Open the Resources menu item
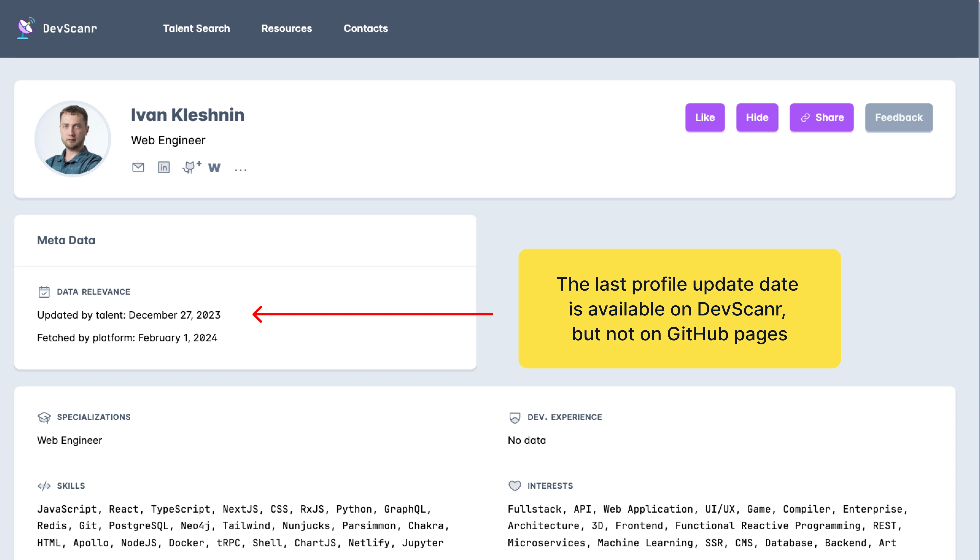 (x=286, y=29)
